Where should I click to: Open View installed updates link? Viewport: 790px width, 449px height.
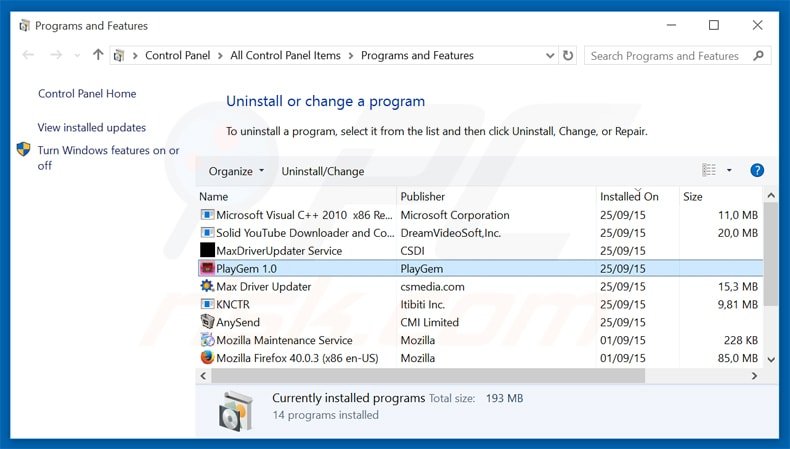pos(92,127)
